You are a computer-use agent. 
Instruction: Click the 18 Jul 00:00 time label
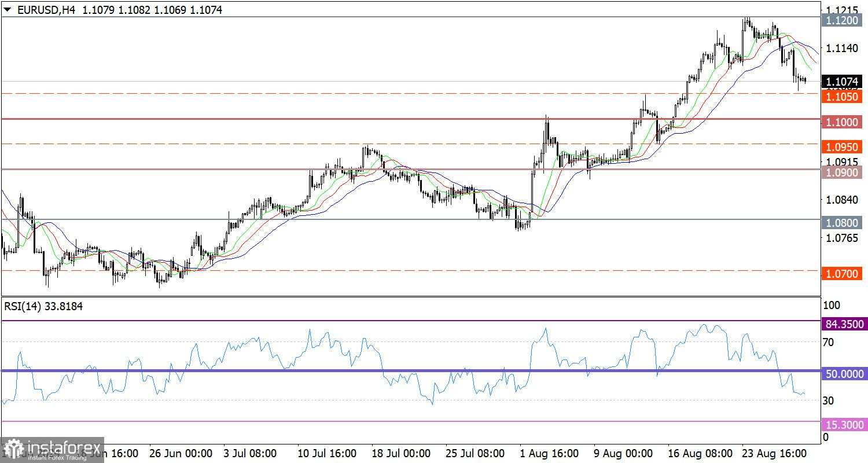coord(402,453)
